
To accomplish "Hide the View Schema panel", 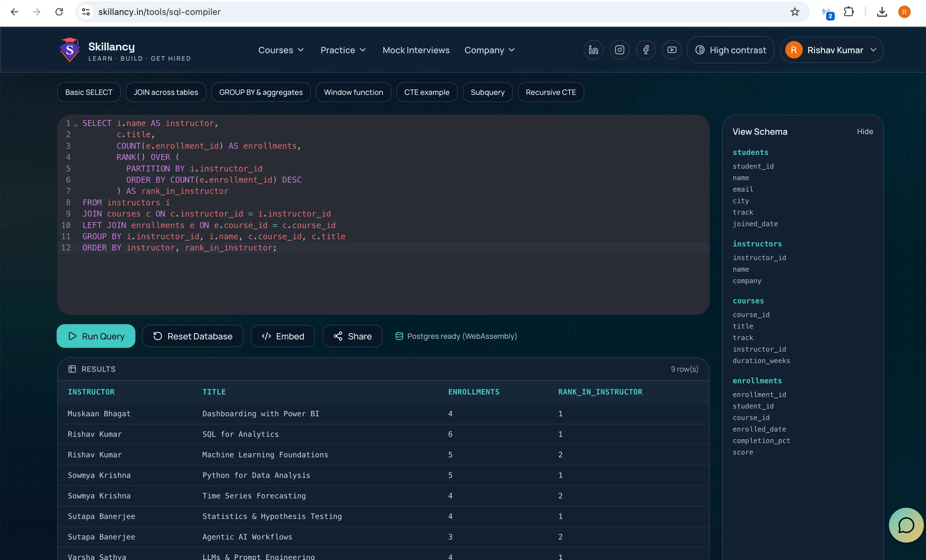I will (x=865, y=132).
